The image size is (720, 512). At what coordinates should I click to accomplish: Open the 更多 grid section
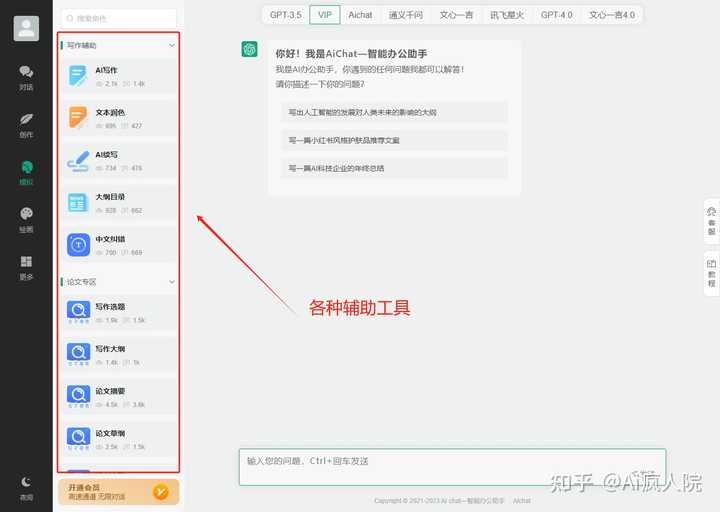tap(26, 268)
